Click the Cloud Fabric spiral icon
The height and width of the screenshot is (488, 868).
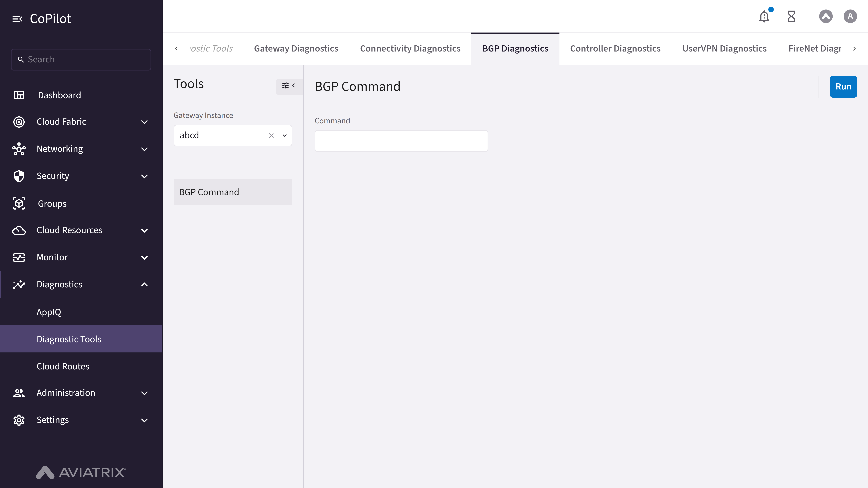(19, 122)
